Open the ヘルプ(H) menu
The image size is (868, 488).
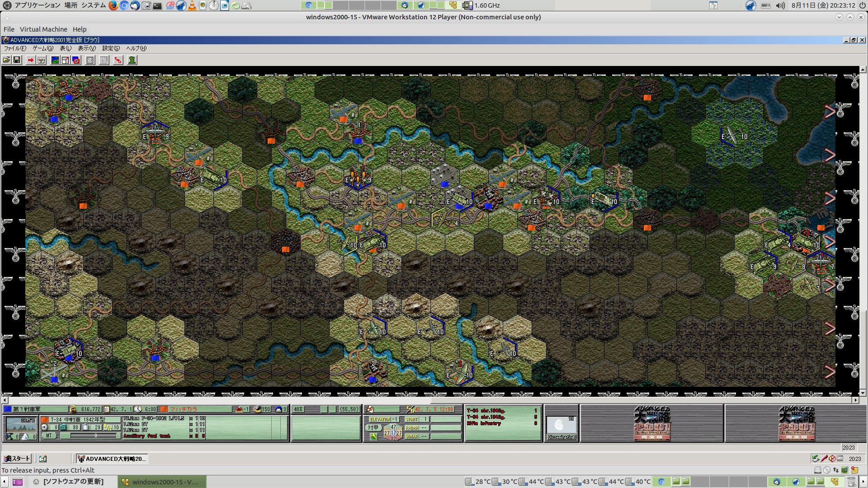click(x=136, y=48)
